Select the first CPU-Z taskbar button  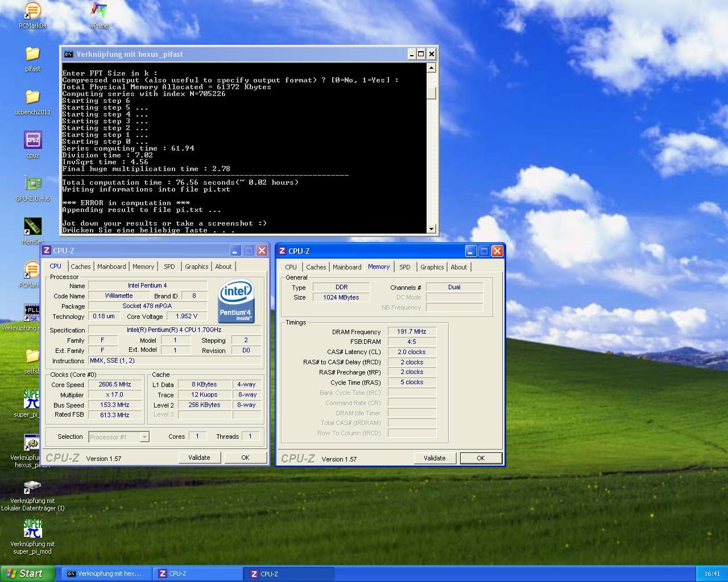click(x=199, y=574)
